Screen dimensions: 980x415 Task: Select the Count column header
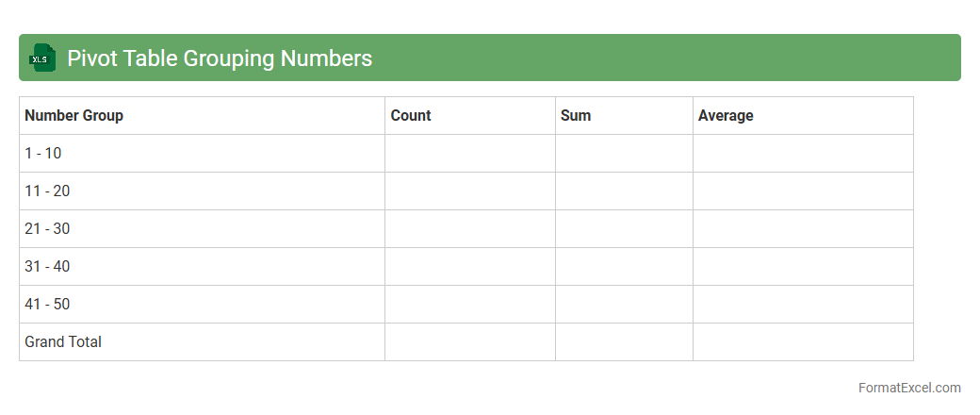click(x=411, y=115)
